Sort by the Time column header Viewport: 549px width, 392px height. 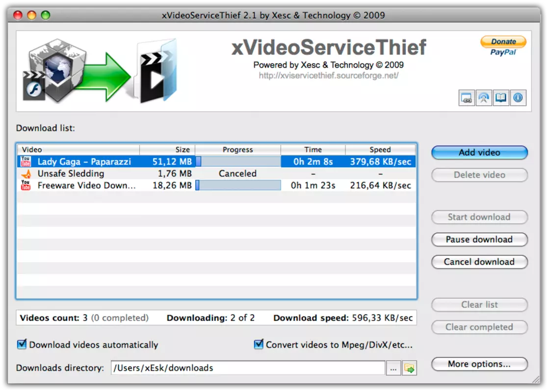[313, 149]
